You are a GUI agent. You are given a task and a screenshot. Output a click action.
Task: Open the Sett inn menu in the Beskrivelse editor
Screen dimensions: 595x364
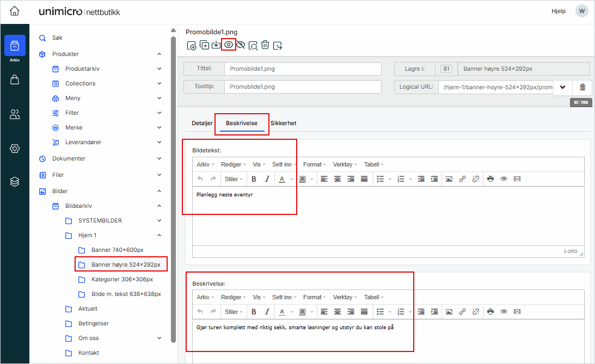coord(284,298)
